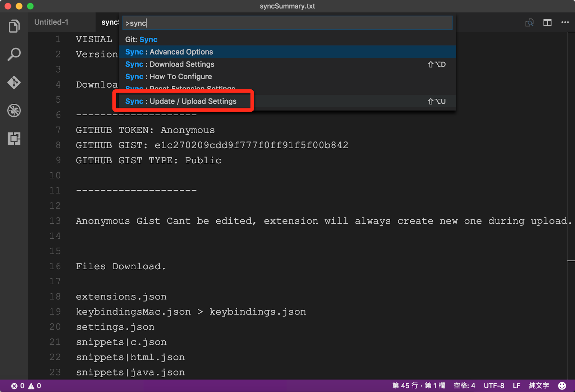Open the Search view in activity bar
Viewport: 575px width, 392px height.
(x=14, y=54)
